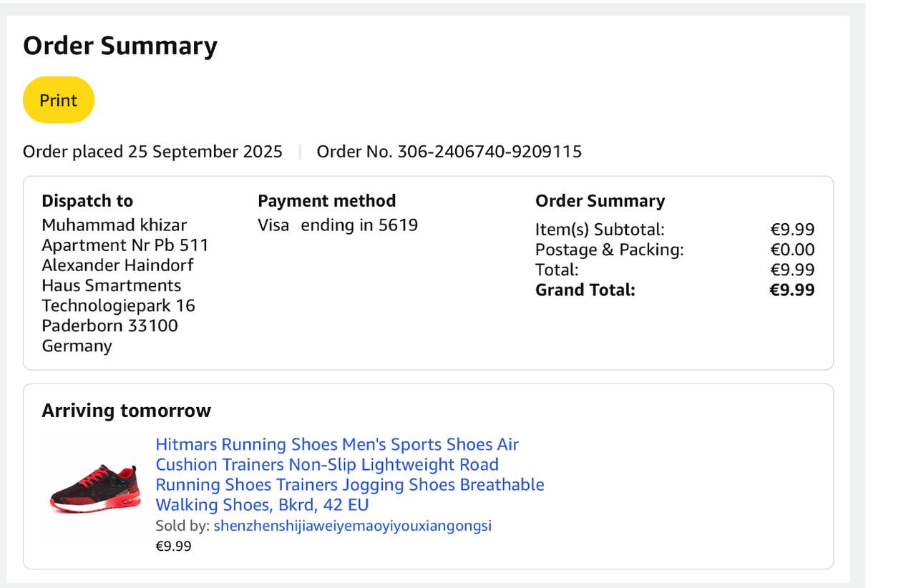Open seller shenzhenshijiaweiyemaoyiyouxiangongsi link

352,526
